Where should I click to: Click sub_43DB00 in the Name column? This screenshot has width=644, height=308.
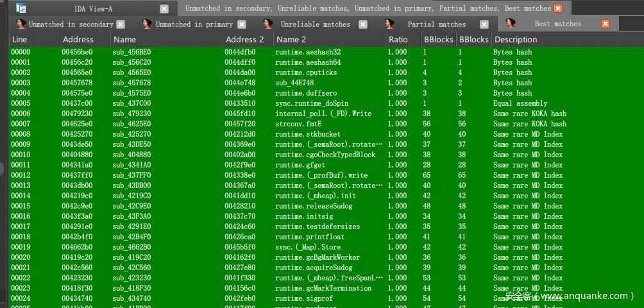[x=131, y=185]
